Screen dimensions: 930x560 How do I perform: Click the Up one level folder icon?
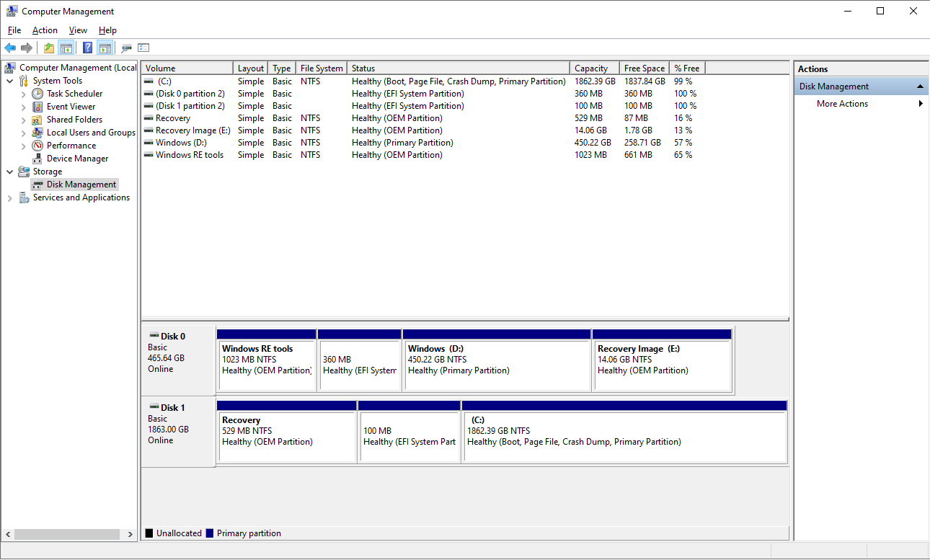pyautogui.click(x=49, y=48)
